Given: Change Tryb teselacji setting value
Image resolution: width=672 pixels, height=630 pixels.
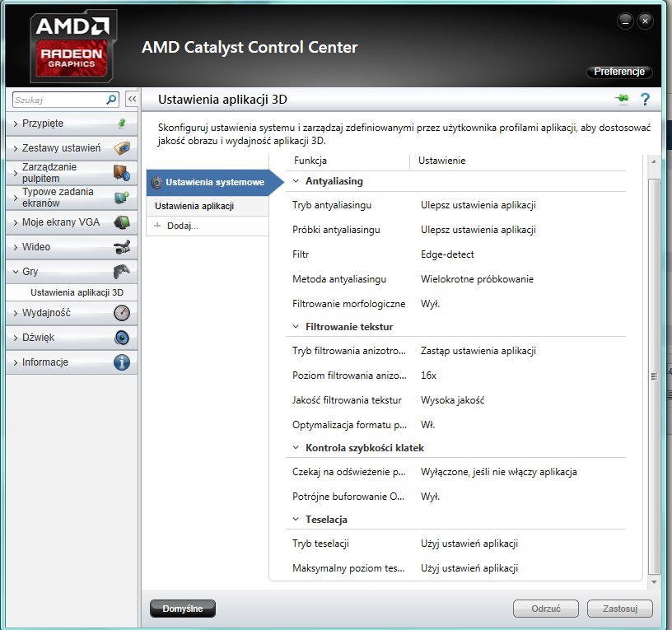Looking at the screenshot, I should pos(469,544).
